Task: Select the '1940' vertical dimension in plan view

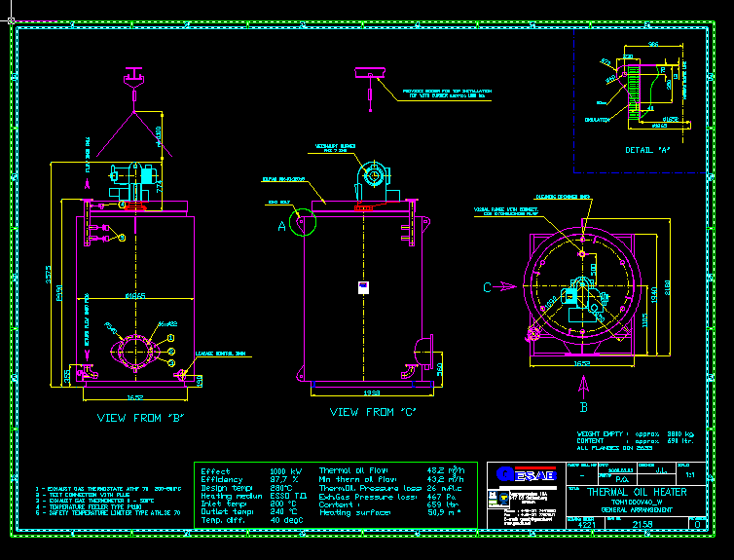Action: pos(654,295)
